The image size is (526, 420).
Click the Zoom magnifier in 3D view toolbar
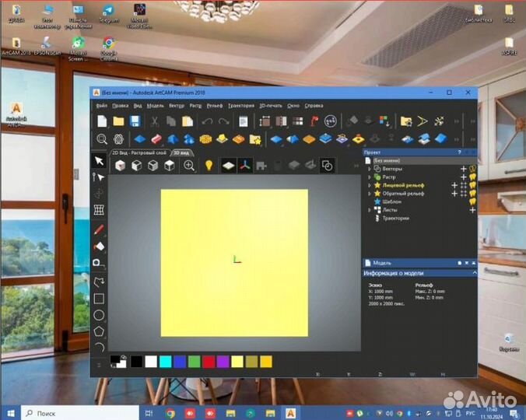point(189,166)
